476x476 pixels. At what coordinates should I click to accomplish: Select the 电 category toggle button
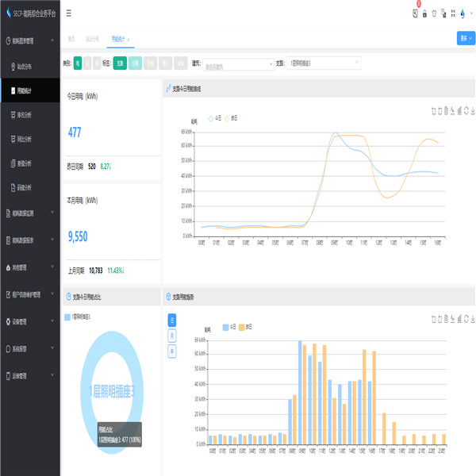click(78, 63)
